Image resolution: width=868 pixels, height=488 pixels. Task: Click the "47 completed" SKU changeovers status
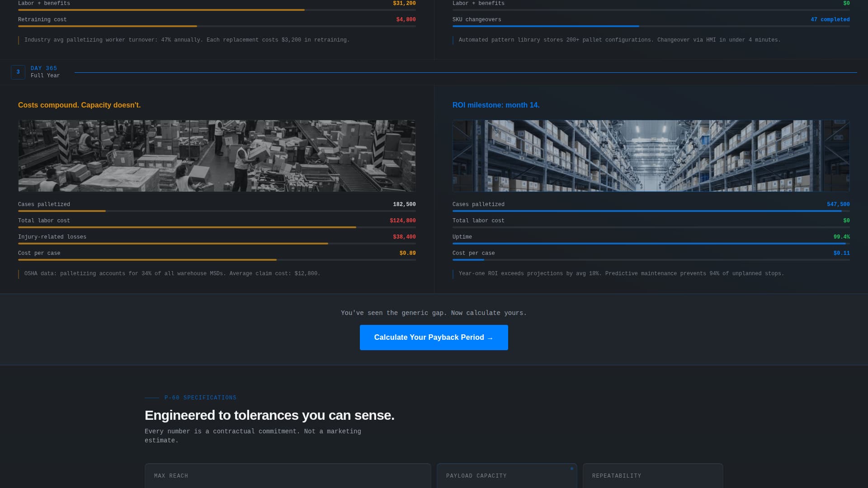tap(830, 19)
